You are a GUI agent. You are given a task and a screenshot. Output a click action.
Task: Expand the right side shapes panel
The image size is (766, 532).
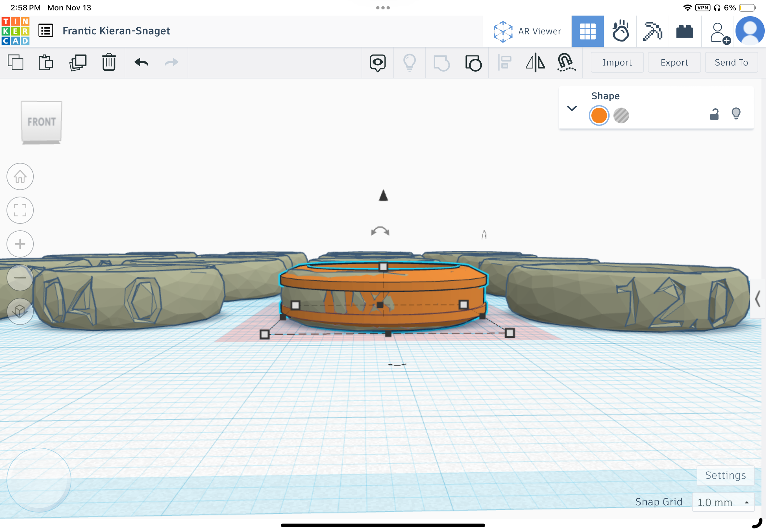point(757,299)
